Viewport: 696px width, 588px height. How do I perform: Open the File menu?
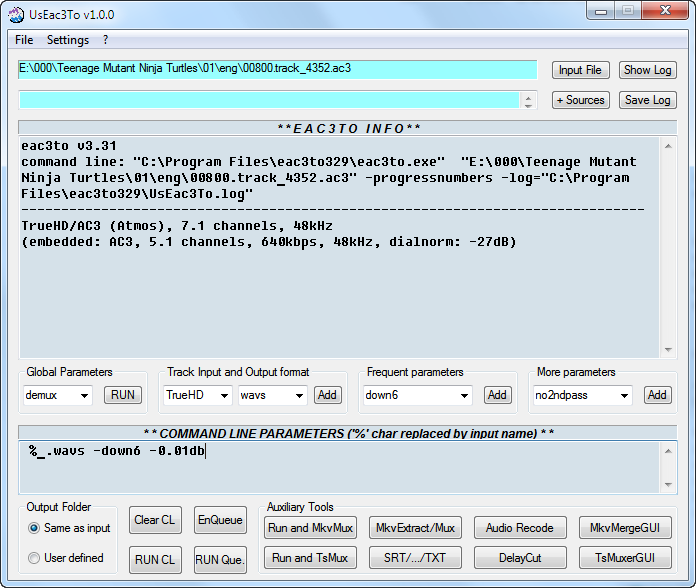(x=24, y=40)
